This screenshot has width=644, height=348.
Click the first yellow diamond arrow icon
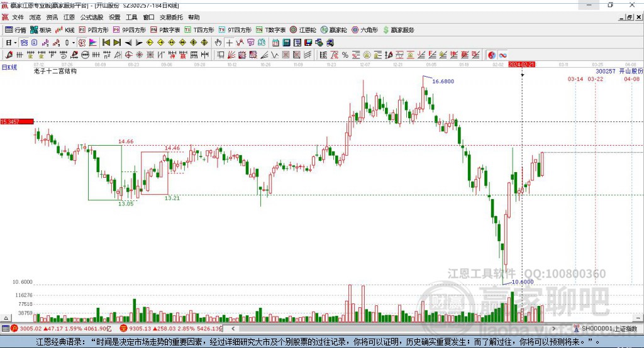click(x=150, y=43)
